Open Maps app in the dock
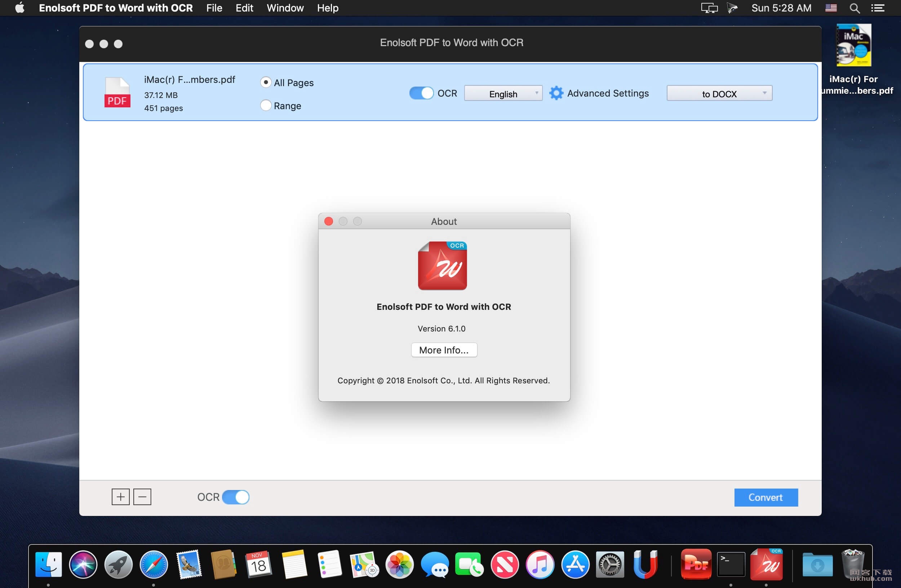The width and height of the screenshot is (901, 588). click(x=364, y=565)
